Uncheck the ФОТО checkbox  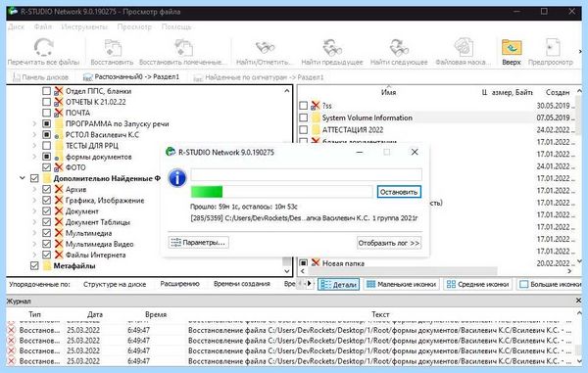(46, 167)
